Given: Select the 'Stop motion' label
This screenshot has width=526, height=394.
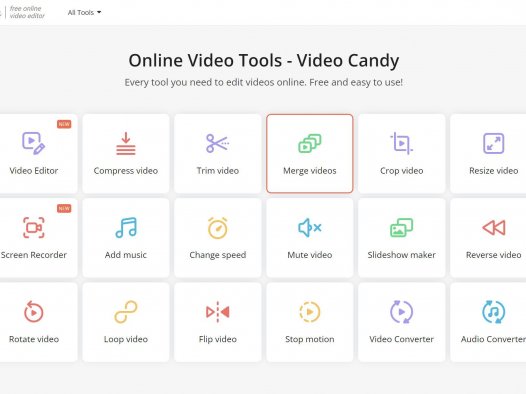Looking at the screenshot, I should pos(310,339).
